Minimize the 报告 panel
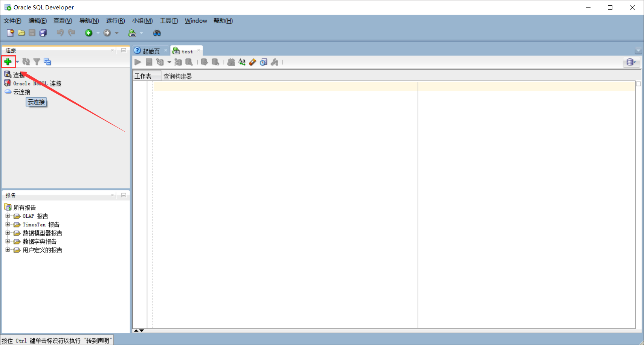Image resolution: width=644 pixels, height=345 pixels. pyautogui.click(x=124, y=195)
